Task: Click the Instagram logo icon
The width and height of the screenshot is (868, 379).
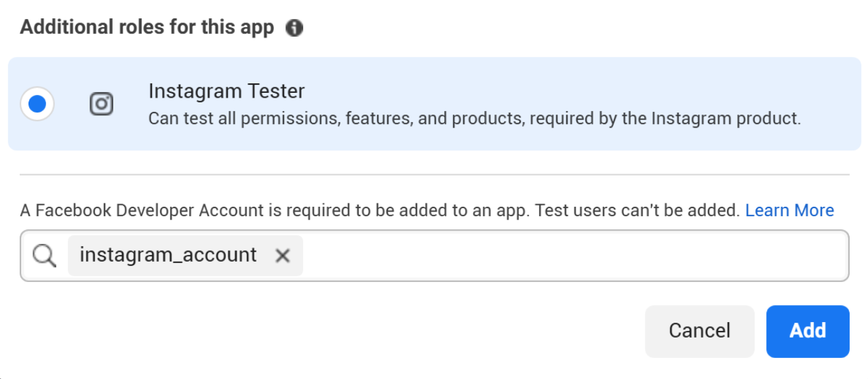Action: point(101,104)
